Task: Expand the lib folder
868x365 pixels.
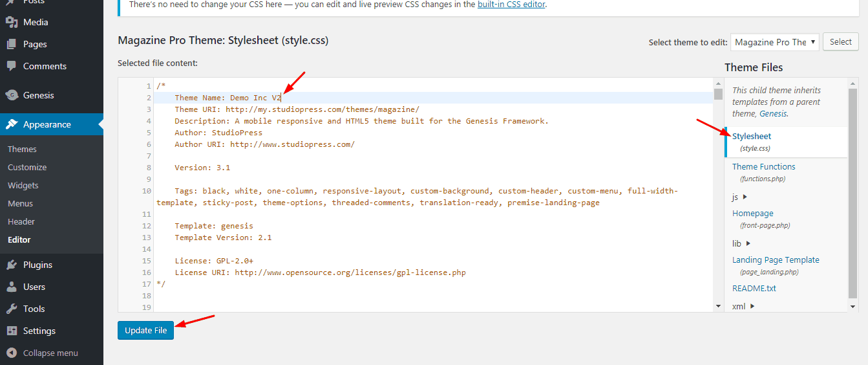Action: click(x=742, y=243)
